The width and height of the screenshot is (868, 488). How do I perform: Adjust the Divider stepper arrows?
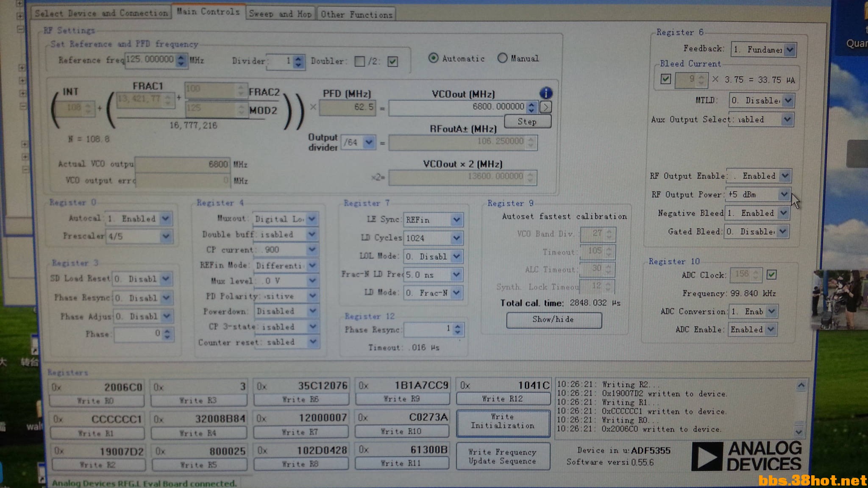coord(298,62)
